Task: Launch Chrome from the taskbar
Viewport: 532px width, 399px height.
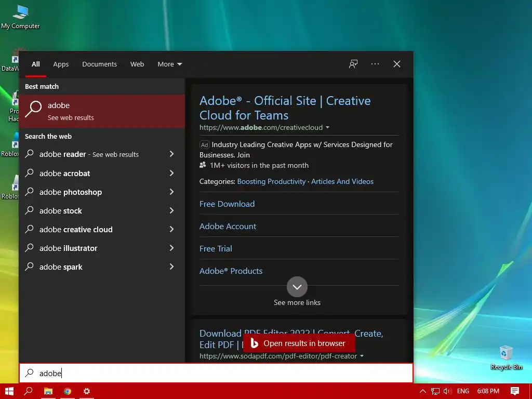Action: coord(68,391)
